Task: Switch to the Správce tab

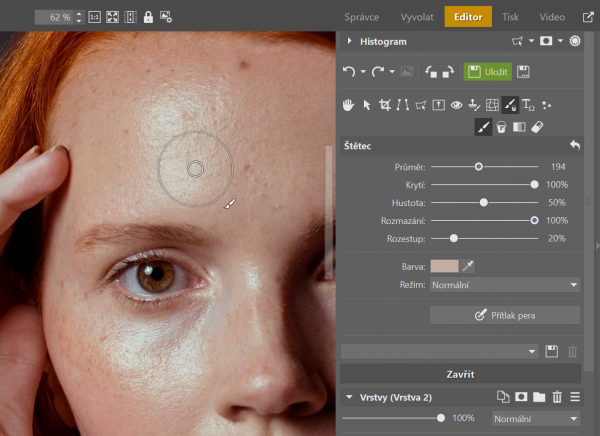Action: tap(361, 17)
